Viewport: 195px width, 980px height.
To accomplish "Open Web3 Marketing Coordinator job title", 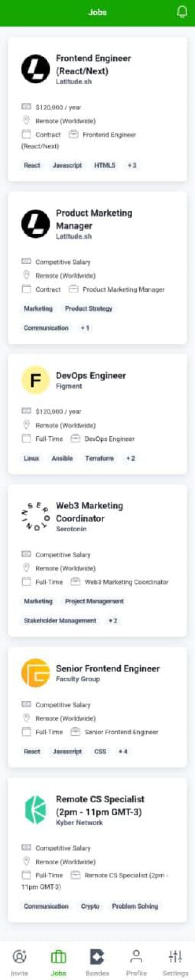I will point(89,512).
